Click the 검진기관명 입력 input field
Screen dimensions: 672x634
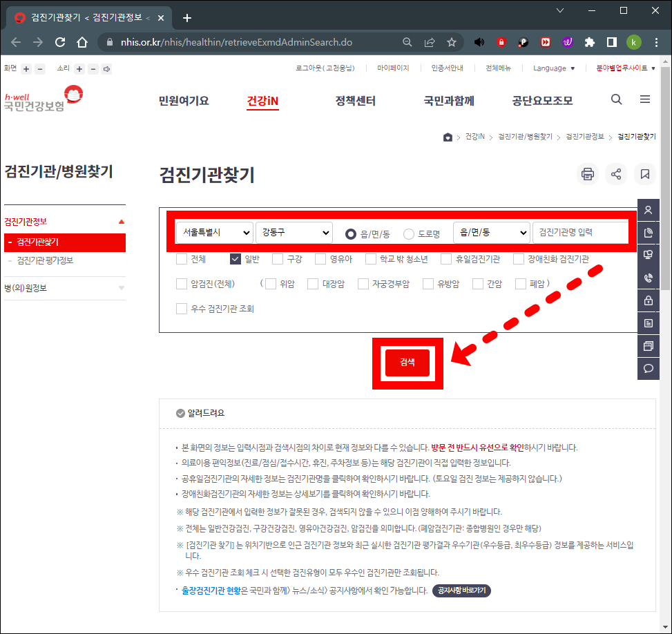(579, 233)
